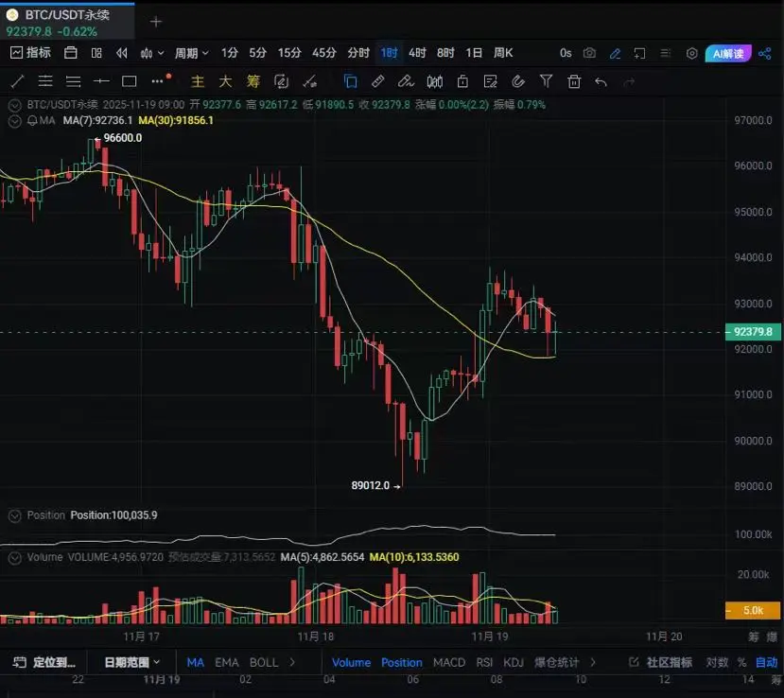
Task: Select the trend line drawing tool
Action: click(x=18, y=81)
